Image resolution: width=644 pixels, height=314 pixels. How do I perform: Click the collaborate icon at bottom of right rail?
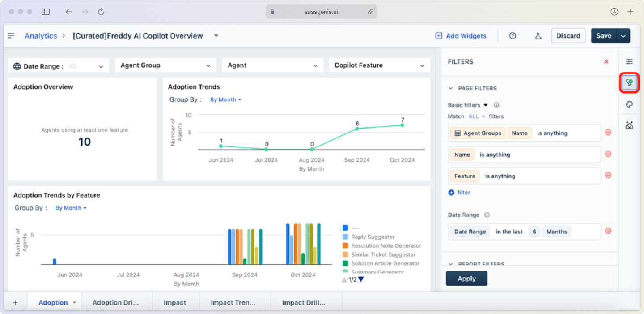click(629, 125)
